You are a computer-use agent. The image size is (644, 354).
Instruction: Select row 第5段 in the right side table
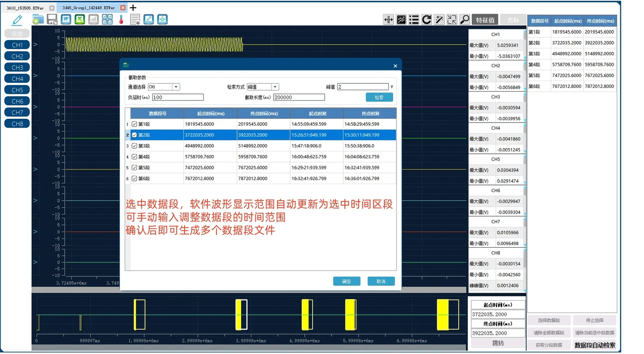[x=572, y=75]
